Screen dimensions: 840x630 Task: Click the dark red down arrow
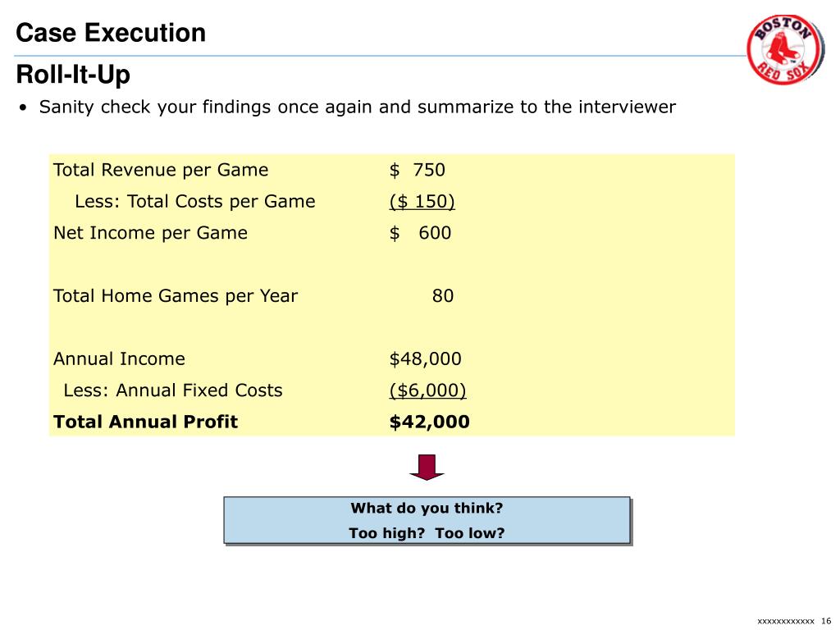(427, 467)
